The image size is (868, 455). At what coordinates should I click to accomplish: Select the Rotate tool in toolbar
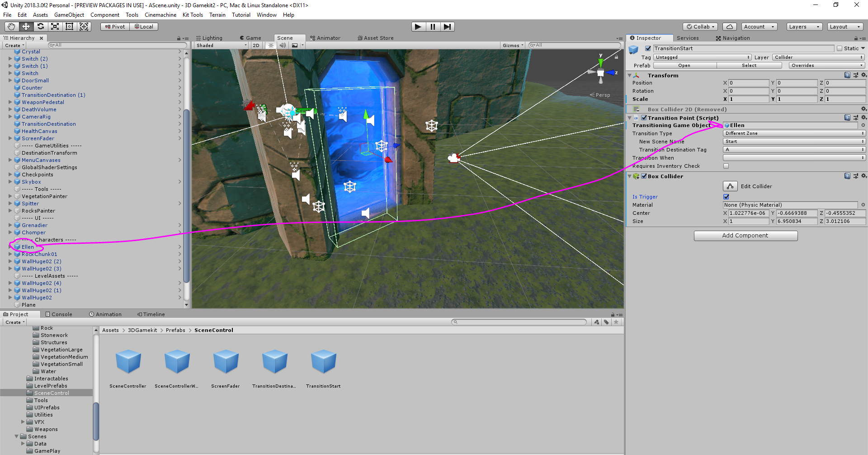[40, 27]
